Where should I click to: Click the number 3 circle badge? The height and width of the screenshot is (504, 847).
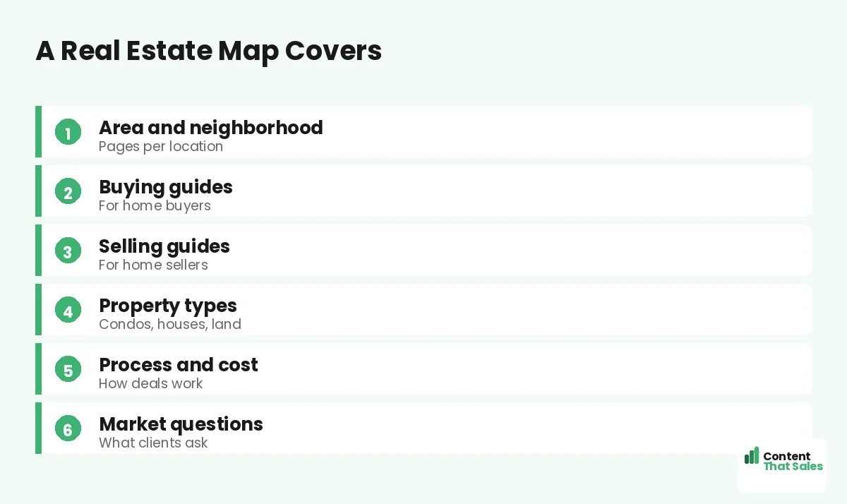click(x=68, y=251)
